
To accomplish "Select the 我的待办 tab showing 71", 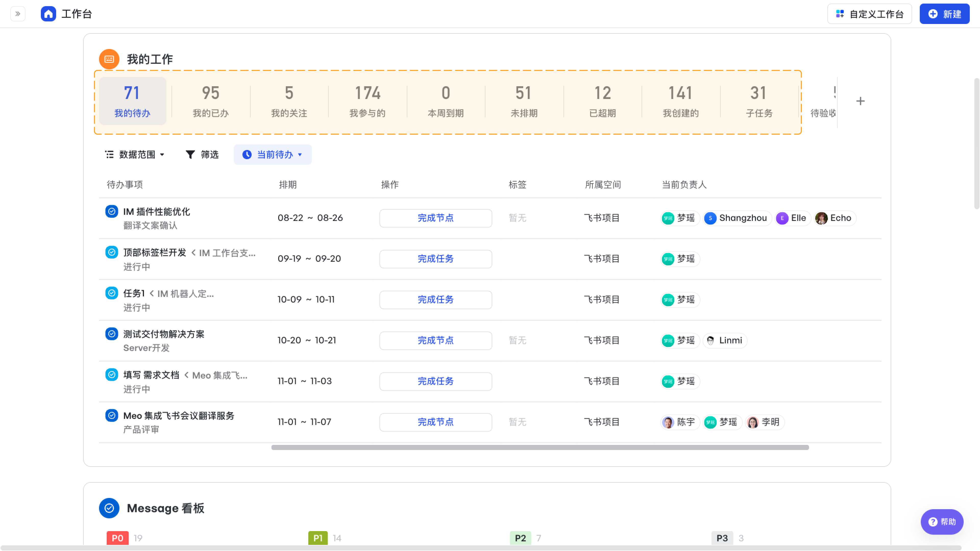I will click(x=132, y=101).
